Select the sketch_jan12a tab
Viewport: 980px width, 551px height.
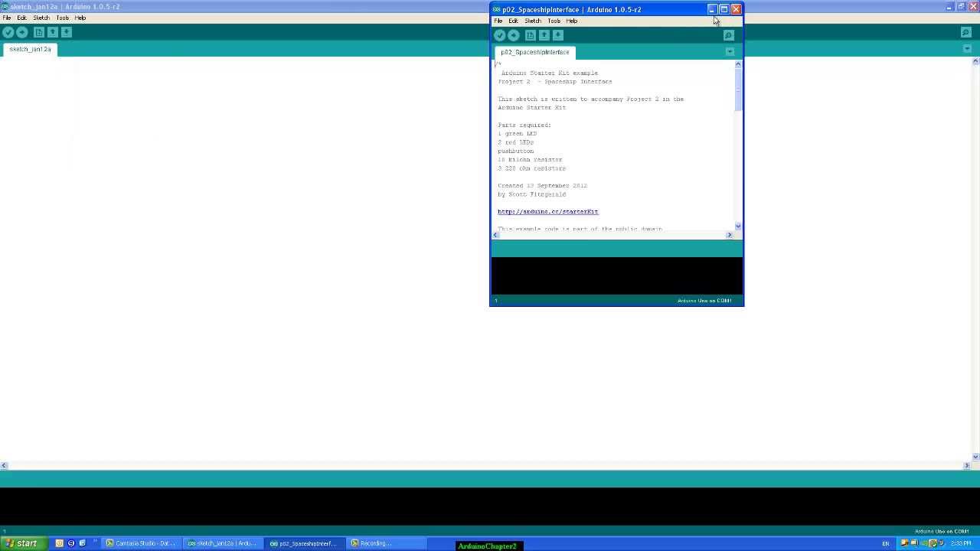point(30,49)
